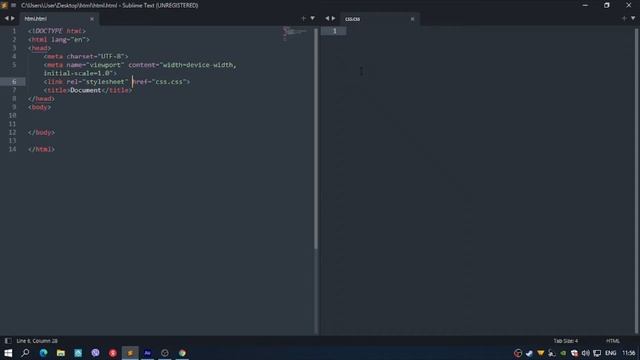Viewport: 640px width, 360px height.
Task: Click the 'css.css' href value
Action: pyautogui.click(x=170, y=82)
